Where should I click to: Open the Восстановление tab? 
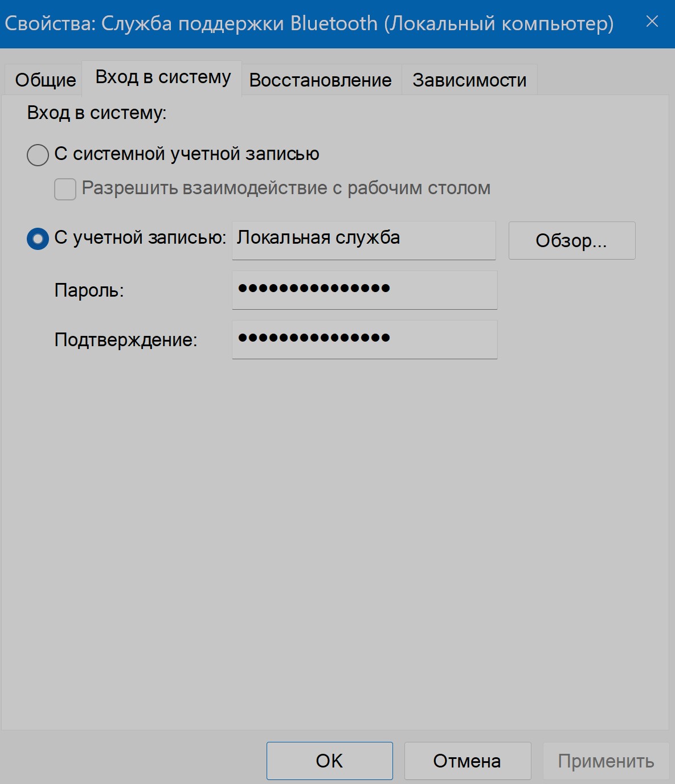point(320,80)
